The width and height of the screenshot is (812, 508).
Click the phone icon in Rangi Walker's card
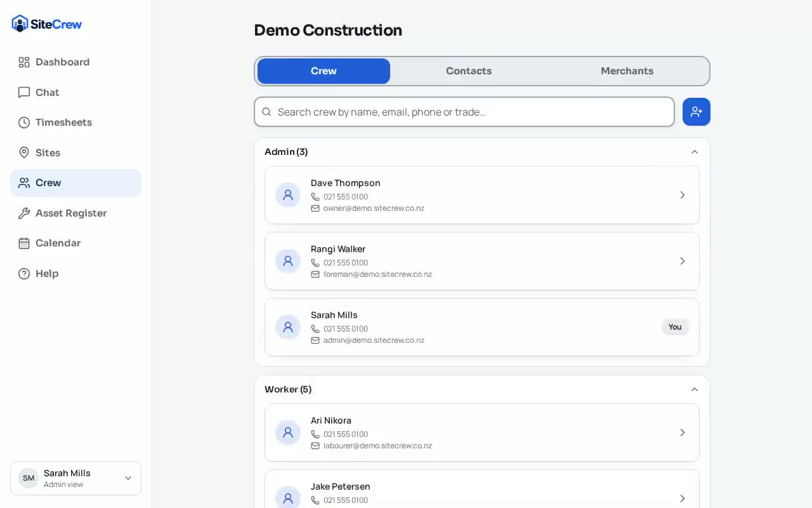pos(315,263)
